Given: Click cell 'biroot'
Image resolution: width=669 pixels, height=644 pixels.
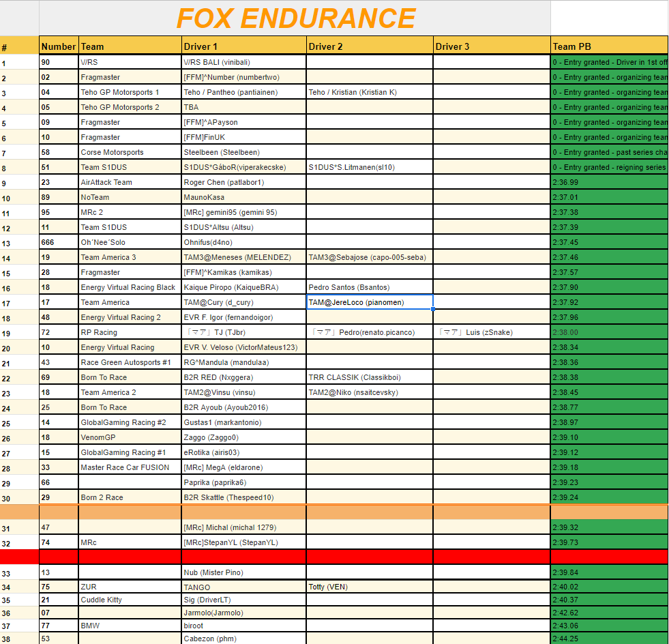Looking at the screenshot, I should coord(243,626).
